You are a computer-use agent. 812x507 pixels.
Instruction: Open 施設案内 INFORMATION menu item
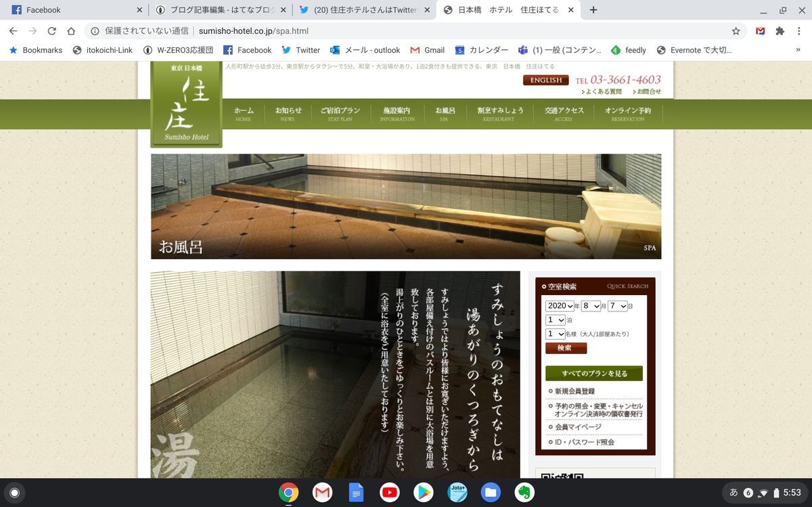[397, 114]
